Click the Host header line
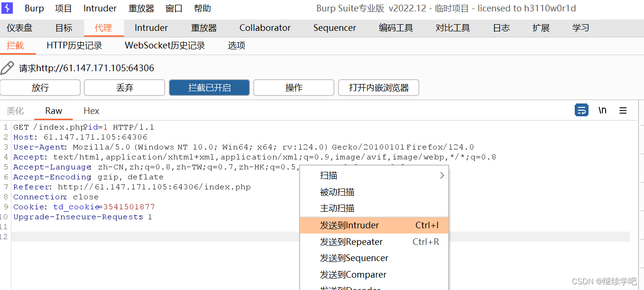This screenshot has height=290, width=644. [x=80, y=137]
